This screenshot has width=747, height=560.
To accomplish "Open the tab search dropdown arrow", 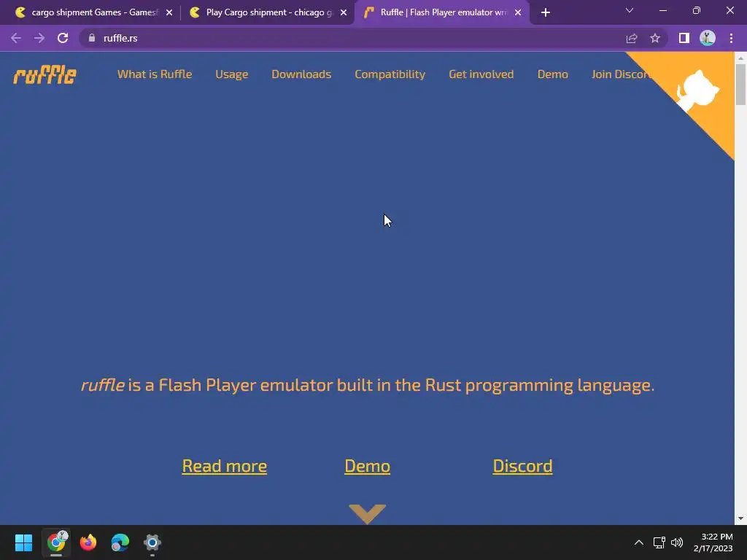I will point(630,10).
